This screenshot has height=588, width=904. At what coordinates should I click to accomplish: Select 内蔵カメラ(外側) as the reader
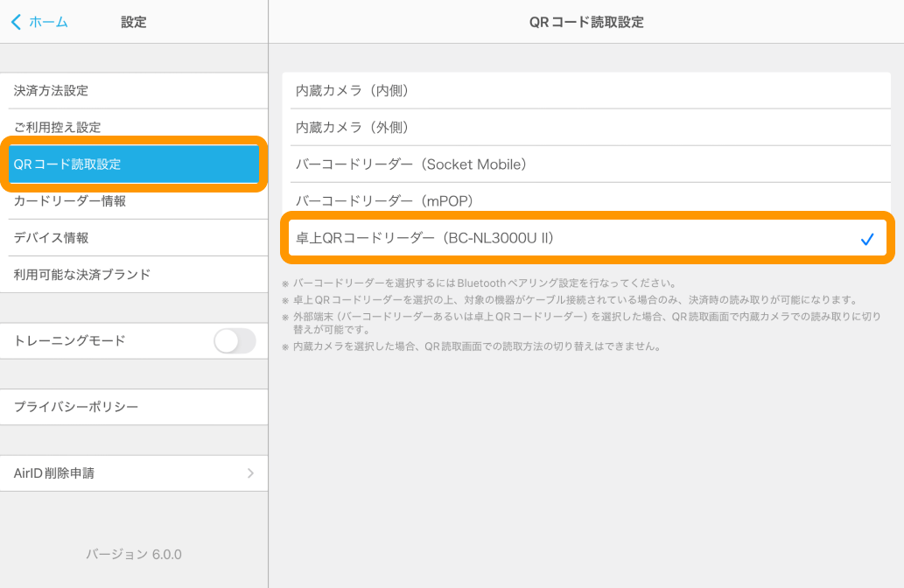(353, 128)
